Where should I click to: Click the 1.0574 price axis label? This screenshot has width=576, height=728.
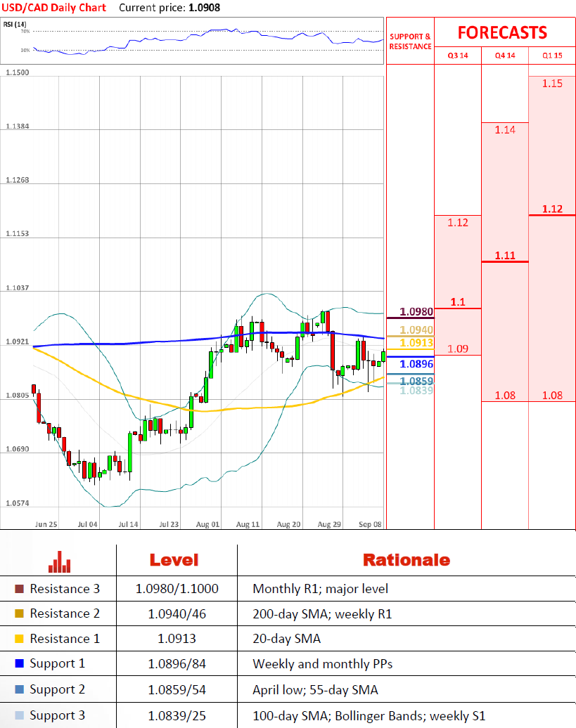[17, 503]
